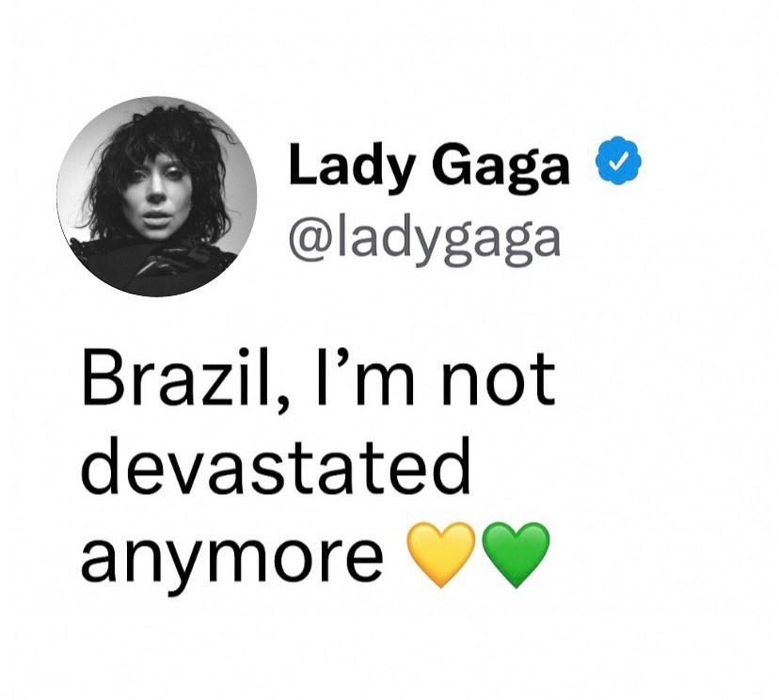
Task: Click the messy dark hair in the avatar
Action: pos(159,139)
